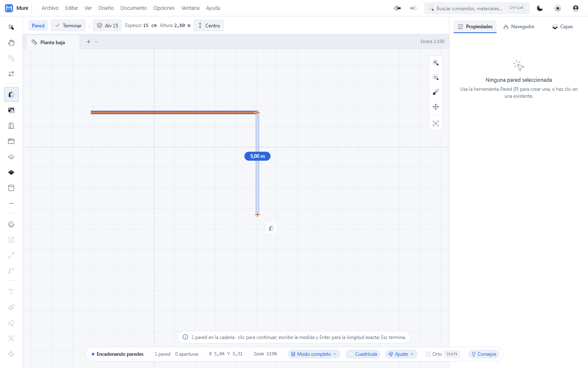Toggle the Centro wall alignment button
Viewport: 588px width, 368px height.
coord(209,25)
